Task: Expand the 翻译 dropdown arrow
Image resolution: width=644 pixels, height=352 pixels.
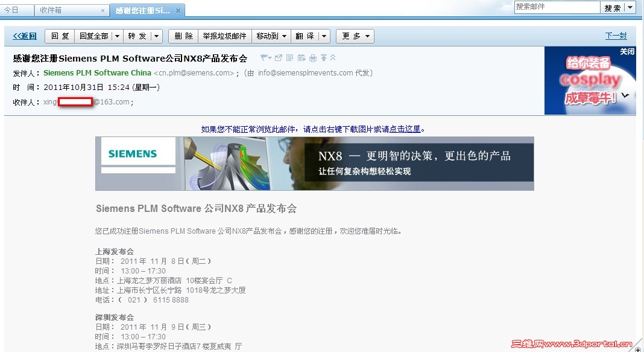Action: [x=324, y=36]
